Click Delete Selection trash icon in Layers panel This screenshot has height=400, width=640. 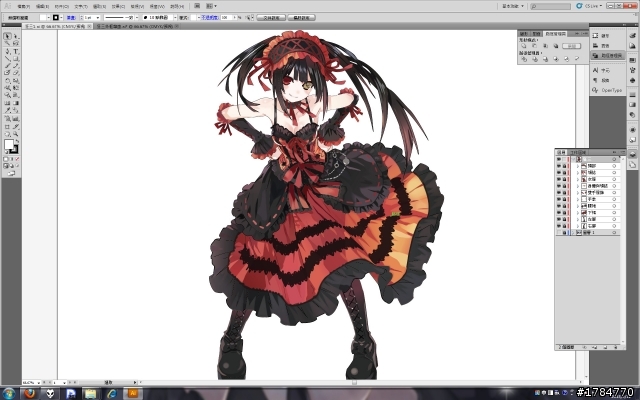[615, 347]
